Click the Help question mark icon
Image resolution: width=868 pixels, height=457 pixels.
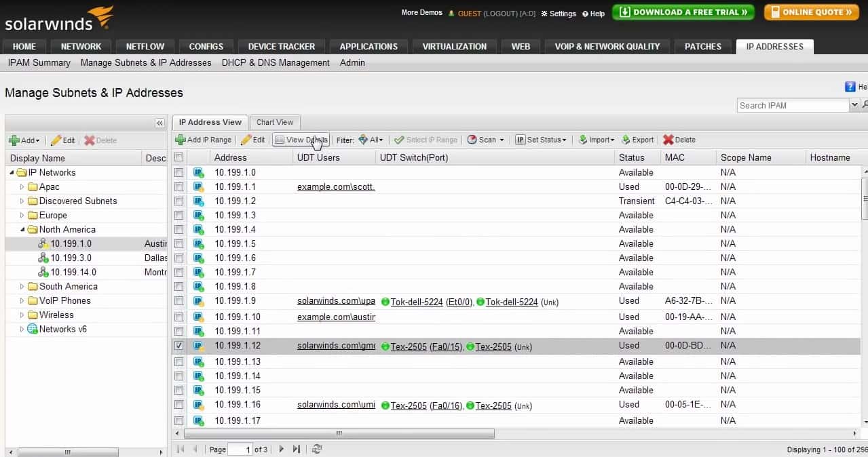849,87
